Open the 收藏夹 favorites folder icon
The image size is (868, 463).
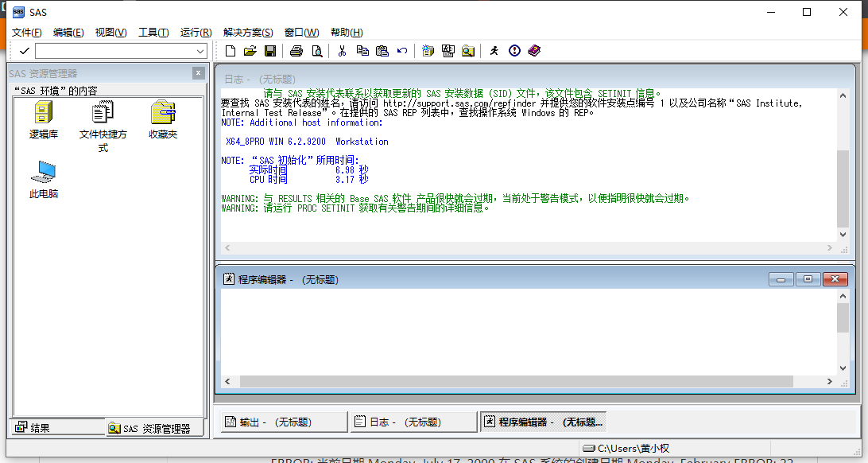click(163, 119)
